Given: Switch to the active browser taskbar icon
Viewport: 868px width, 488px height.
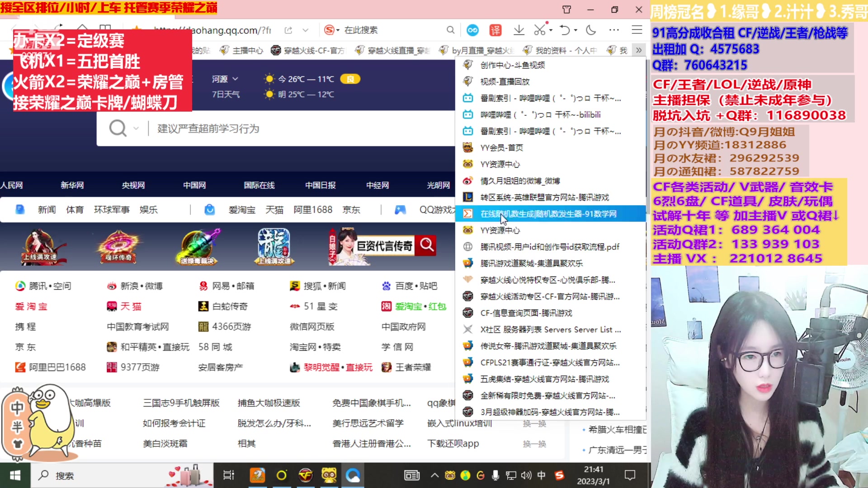Looking at the screenshot, I should pyautogui.click(x=353, y=475).
